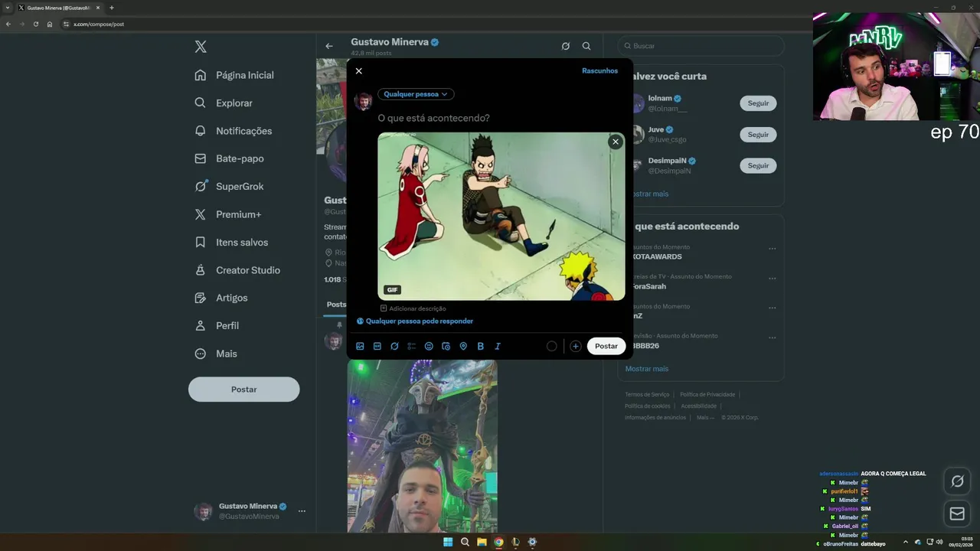Viewport: 980px width, 551px height.
Task: Open Windows Start menu
Action: [448, 542]
